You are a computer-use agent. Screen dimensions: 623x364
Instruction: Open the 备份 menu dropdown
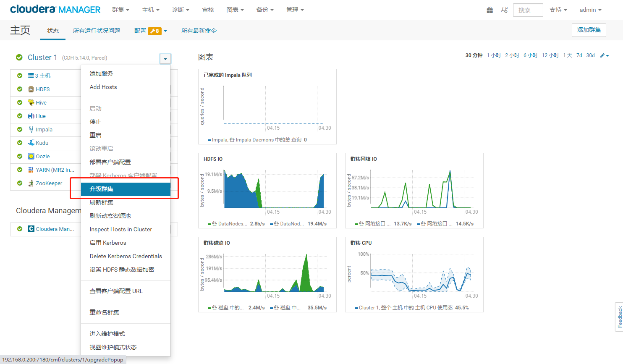[265, 10]
